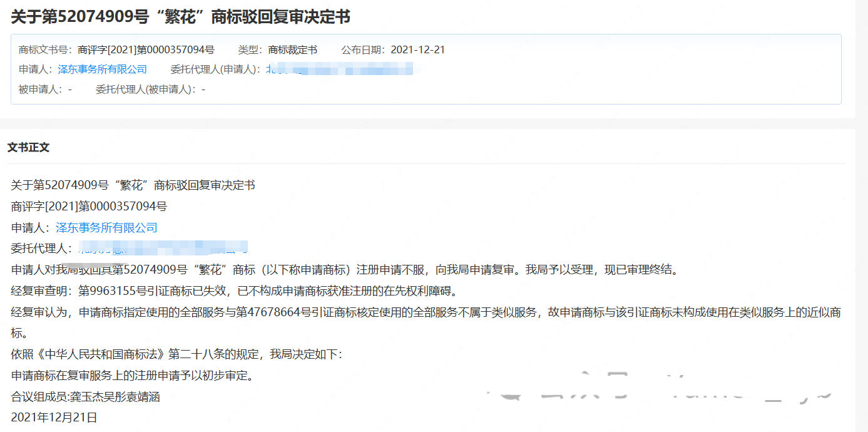Viewport: 868px width, 432px height.
Task: Click the closing date 2021年12月21日
Action: 54,418
